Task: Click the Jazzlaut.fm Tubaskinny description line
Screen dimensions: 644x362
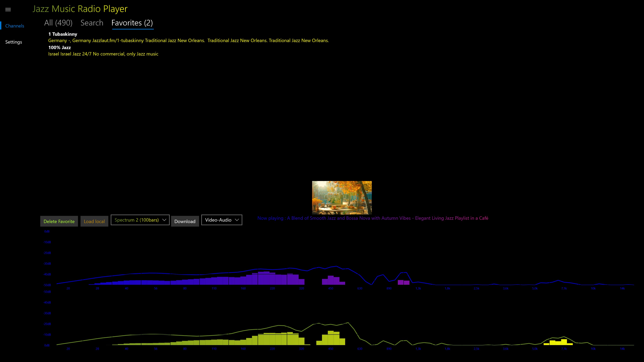Action: (188, 40)
